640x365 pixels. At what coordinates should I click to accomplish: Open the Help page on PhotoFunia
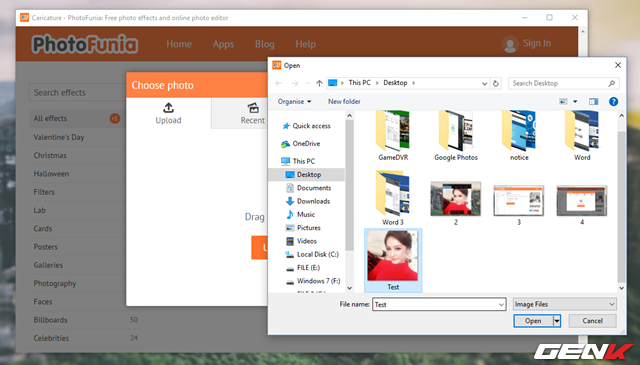click(x=306, y=44)
